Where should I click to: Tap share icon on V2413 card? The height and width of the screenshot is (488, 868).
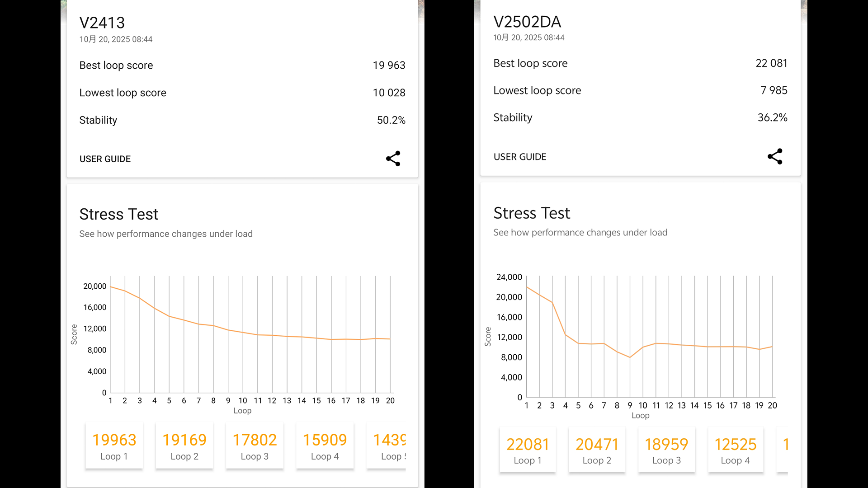[x=393, y=159]
